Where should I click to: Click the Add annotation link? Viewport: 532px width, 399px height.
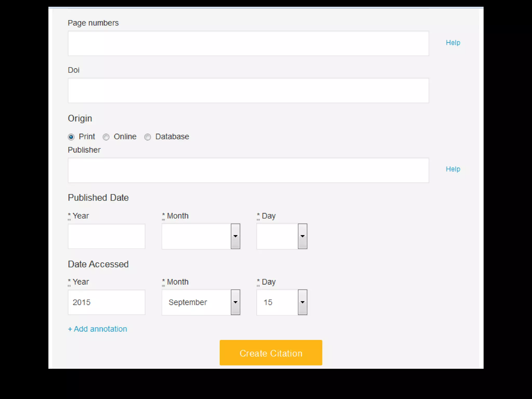pyautogui.click(x=97, y=329)
